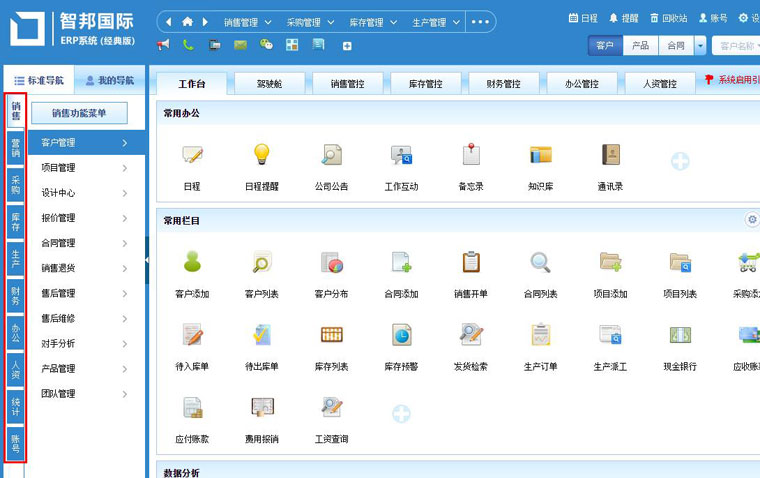760x478 pixels.
Task: Switch search type to 客户
Action: [x=605, y=46]
